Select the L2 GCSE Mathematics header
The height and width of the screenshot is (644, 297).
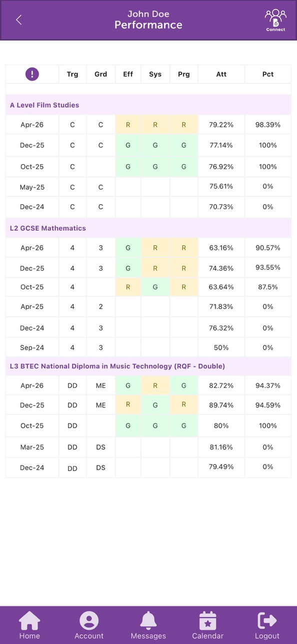148,228
